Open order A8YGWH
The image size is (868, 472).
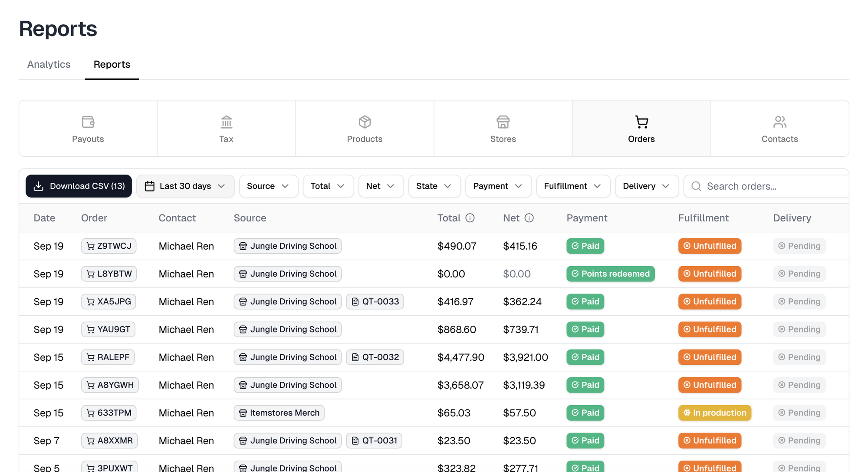pos(110,385)
